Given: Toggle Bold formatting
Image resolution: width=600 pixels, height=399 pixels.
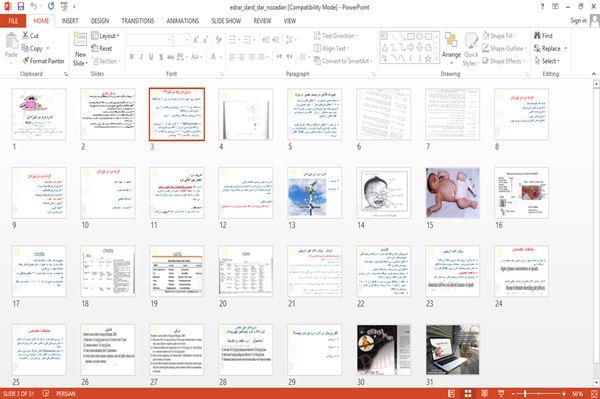Looking at the screenshot, I should point(132,57).
